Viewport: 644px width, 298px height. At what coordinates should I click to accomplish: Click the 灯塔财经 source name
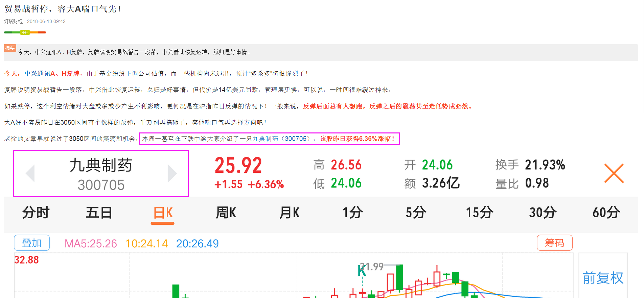coord(14,21)
